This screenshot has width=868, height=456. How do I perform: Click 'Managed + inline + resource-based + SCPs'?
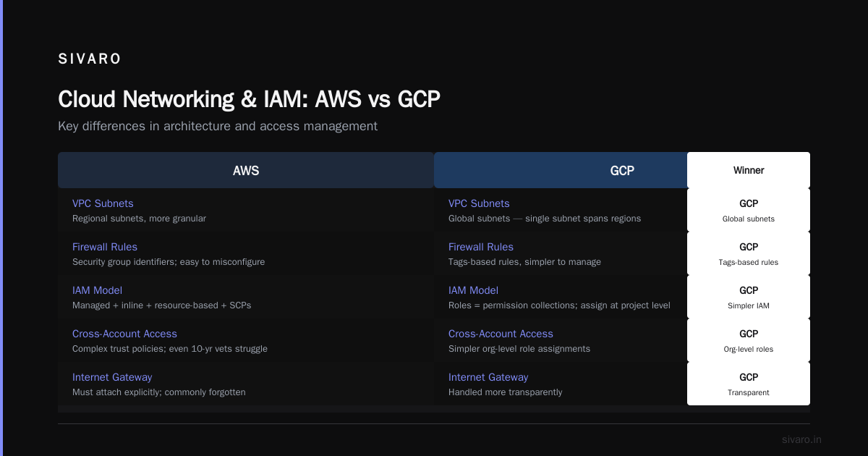click(162, 305)
